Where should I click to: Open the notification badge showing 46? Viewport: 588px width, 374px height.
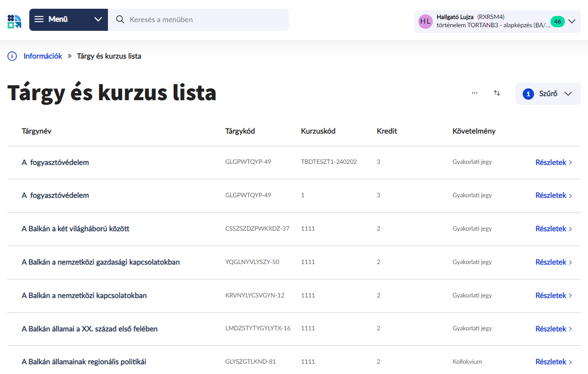pos(557,22)
